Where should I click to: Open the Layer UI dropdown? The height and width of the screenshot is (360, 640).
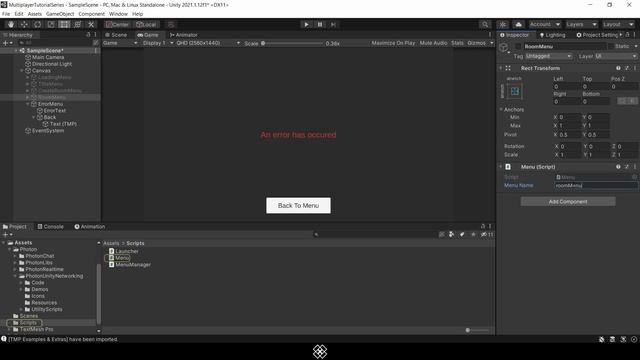616,56
